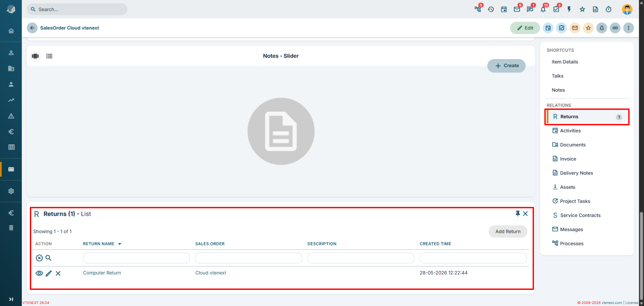Viewport: 644px width, 306px height.
Task: Open talks chat icon with badge
Action: click(x=530, y=9)
